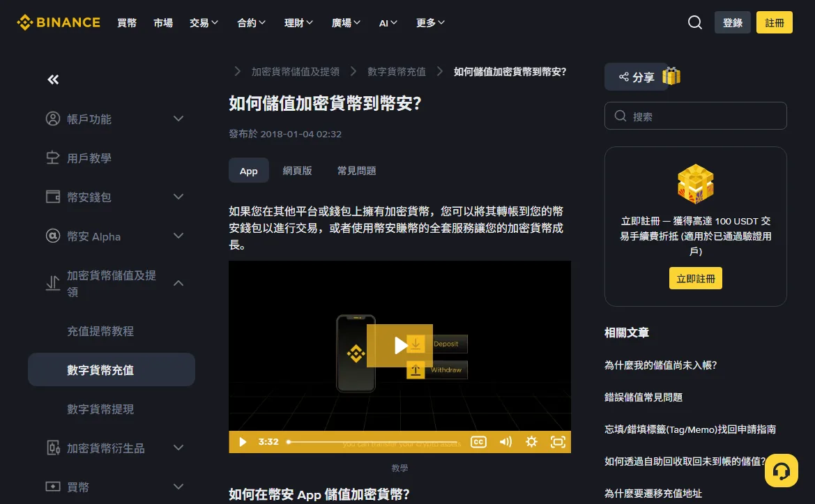Viewport: 815px width, 504px height.
Task: Open 如何透過自助回收取回未到帳的儲值? article
Action: click(685, 461)
